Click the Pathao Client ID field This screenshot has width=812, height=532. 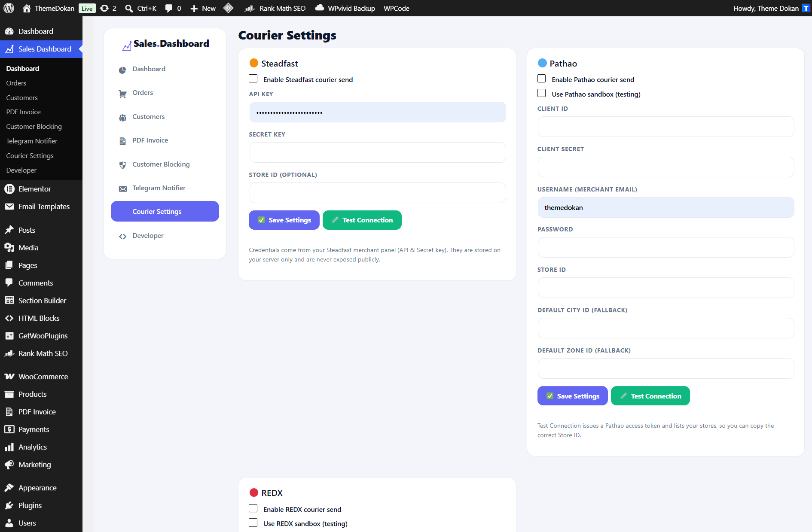click(666, 127)
